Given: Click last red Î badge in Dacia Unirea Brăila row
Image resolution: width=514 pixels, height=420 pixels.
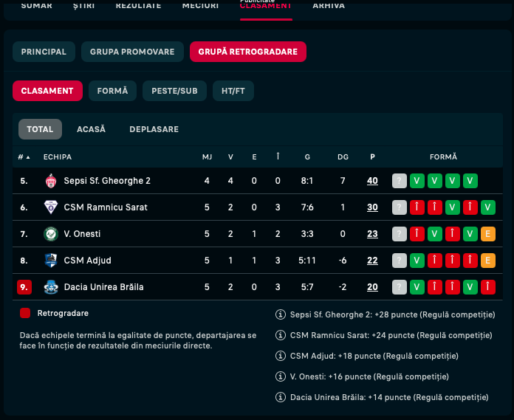Looking at the screenshot, I should click(x=487, y=287).
